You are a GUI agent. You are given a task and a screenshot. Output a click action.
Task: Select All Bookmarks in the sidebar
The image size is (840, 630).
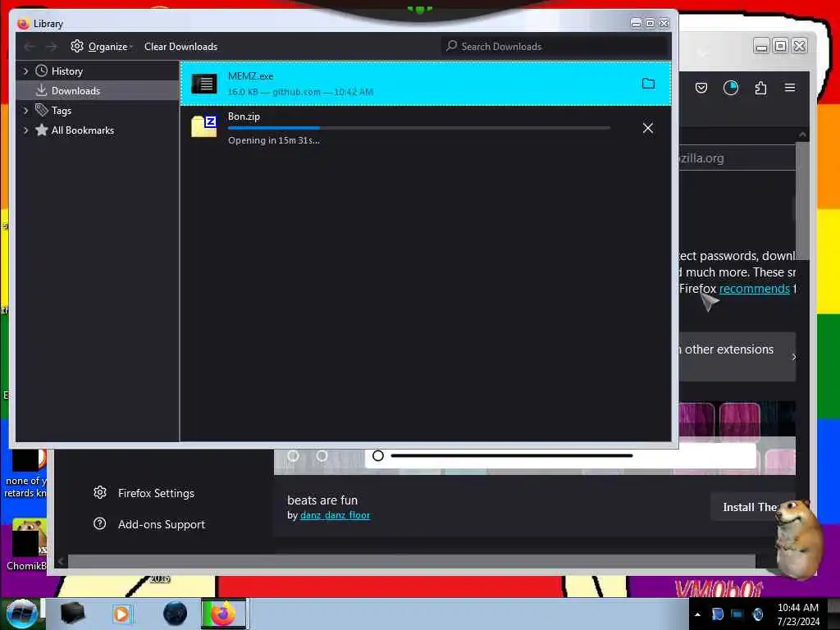(x=83, y=130)
